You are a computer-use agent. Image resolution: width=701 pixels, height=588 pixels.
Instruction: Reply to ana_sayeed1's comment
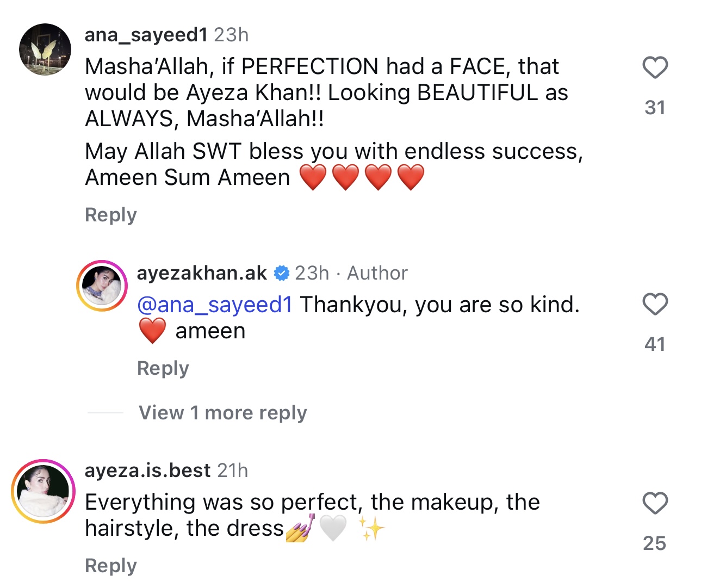(110, 215)
